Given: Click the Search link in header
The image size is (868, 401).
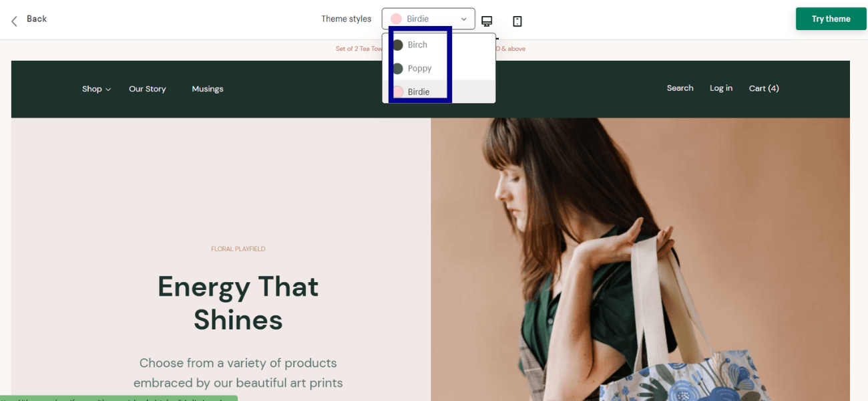Looking at the screenshot, I should pos(680,88).
